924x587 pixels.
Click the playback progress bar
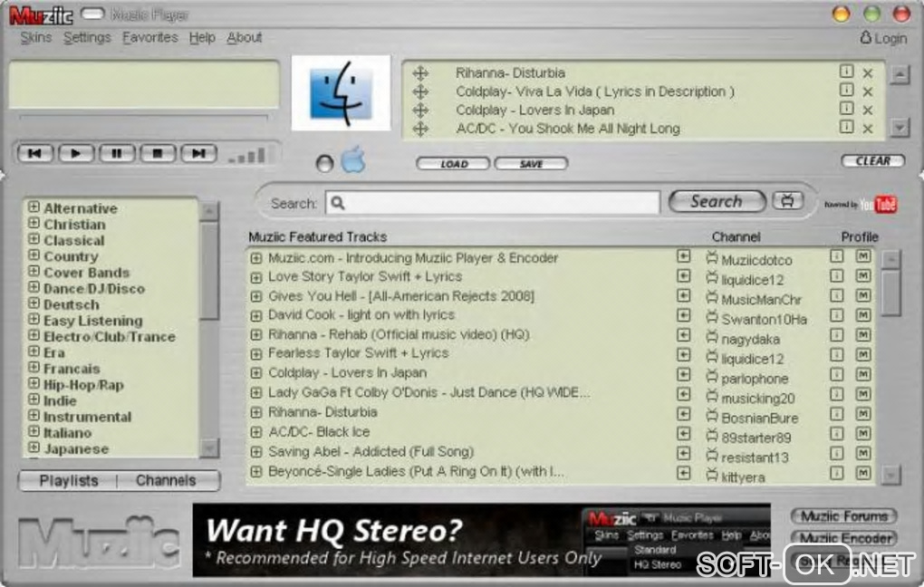click(x=143, y=117)
